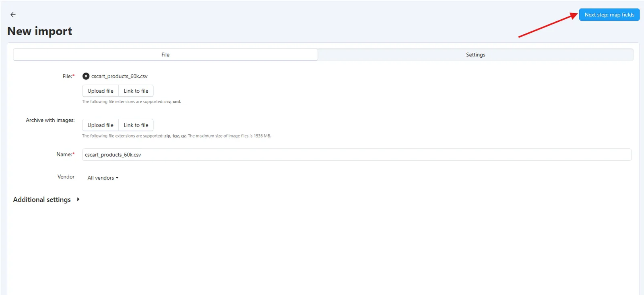Click the New import page heading
This screenshot has height=295, width=644.
39,31
